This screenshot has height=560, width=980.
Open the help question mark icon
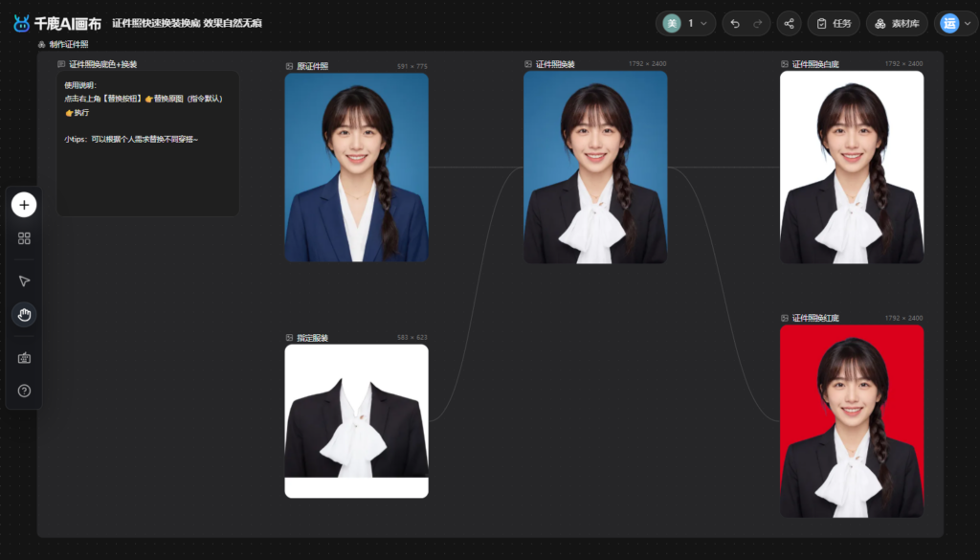coord(24,391)
